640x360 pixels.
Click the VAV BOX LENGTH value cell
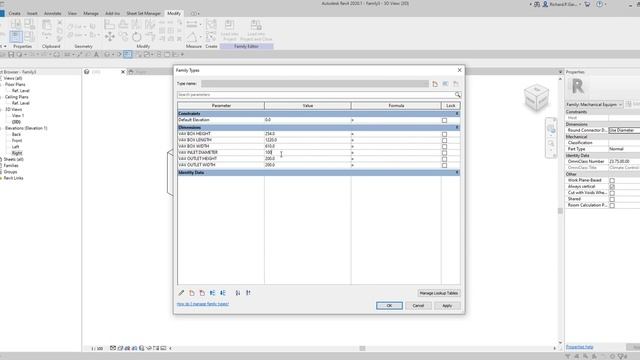(x=307, y=140)
